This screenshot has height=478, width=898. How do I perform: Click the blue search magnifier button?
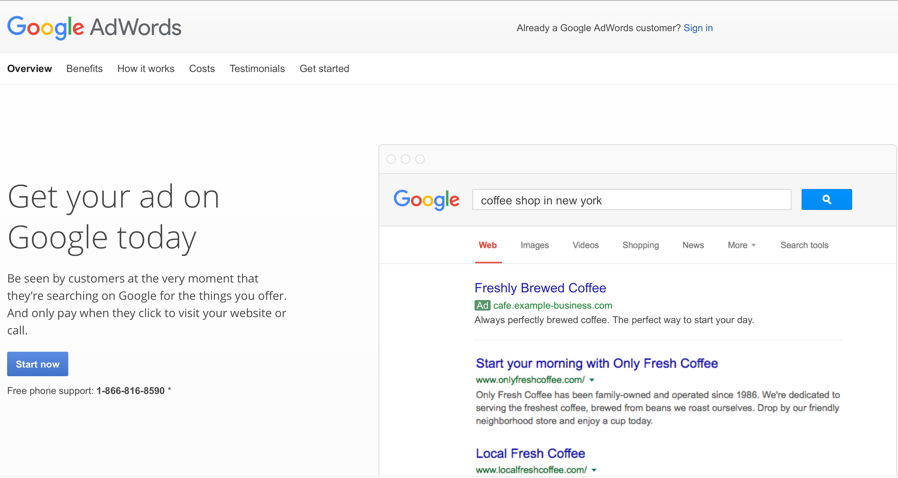click(x=826, y=199)
